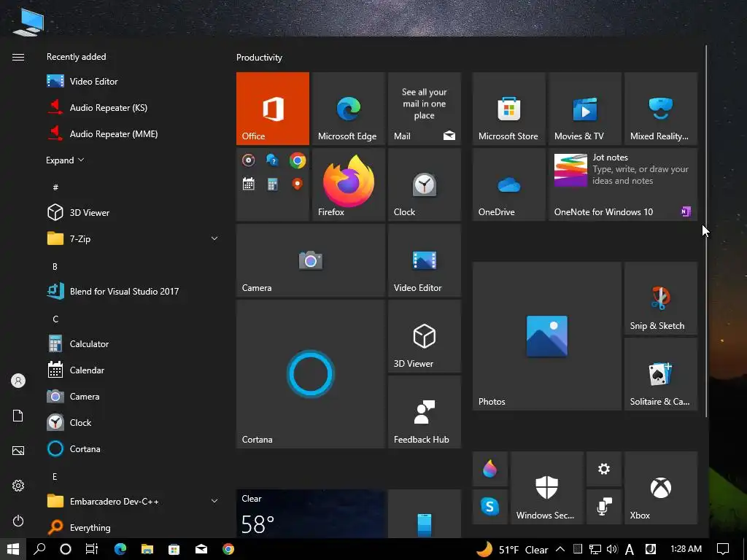
Task: Open the Feedback Hub tile
Action: click(425, 412)
